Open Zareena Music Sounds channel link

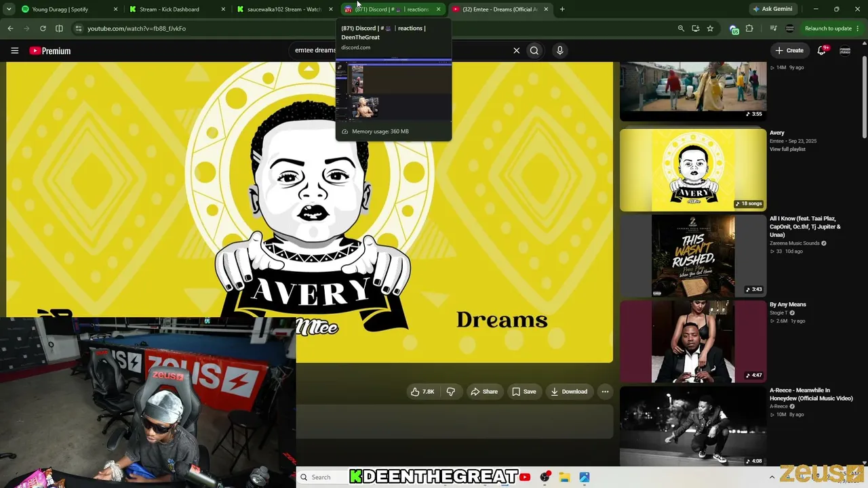(795, 243)
